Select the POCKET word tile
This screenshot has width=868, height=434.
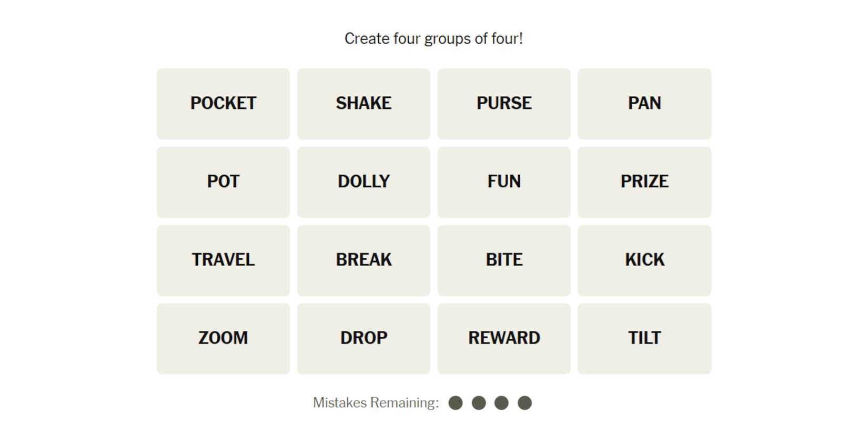coord(223,104)
